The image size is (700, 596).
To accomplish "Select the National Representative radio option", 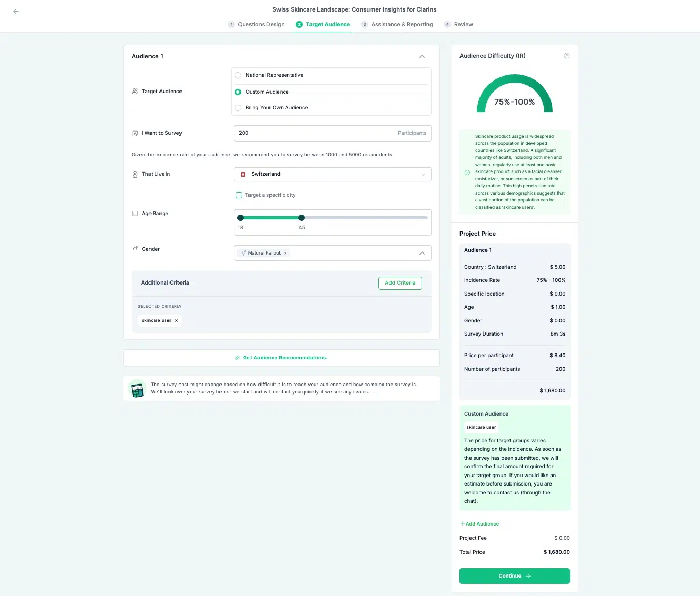I will pos(238,75).
